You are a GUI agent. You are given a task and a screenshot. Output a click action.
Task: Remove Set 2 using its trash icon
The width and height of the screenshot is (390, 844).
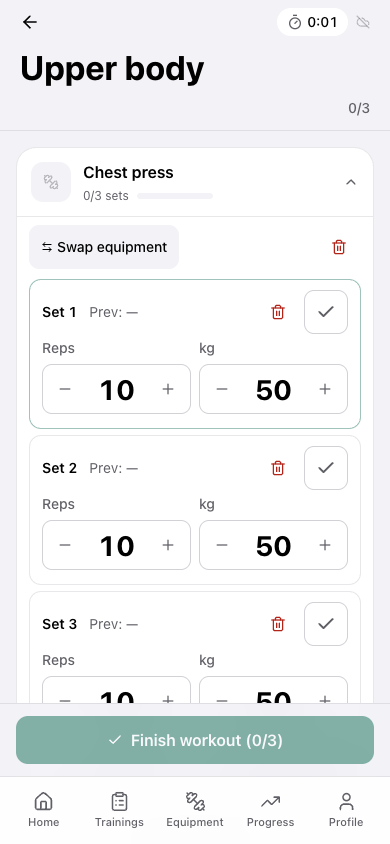click(x=278, y=468)
